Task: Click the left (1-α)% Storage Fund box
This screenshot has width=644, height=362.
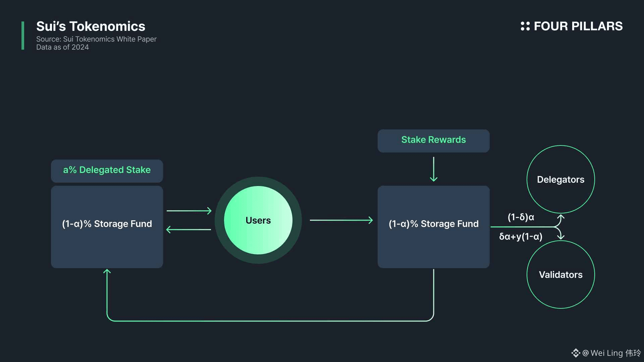Action: coord(107,227)
